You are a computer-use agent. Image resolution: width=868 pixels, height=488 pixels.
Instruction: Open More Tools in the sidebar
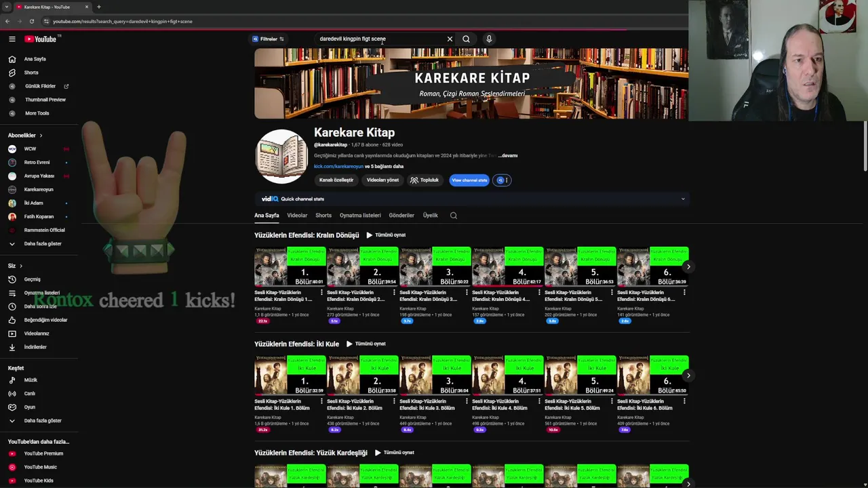point(37,113)
